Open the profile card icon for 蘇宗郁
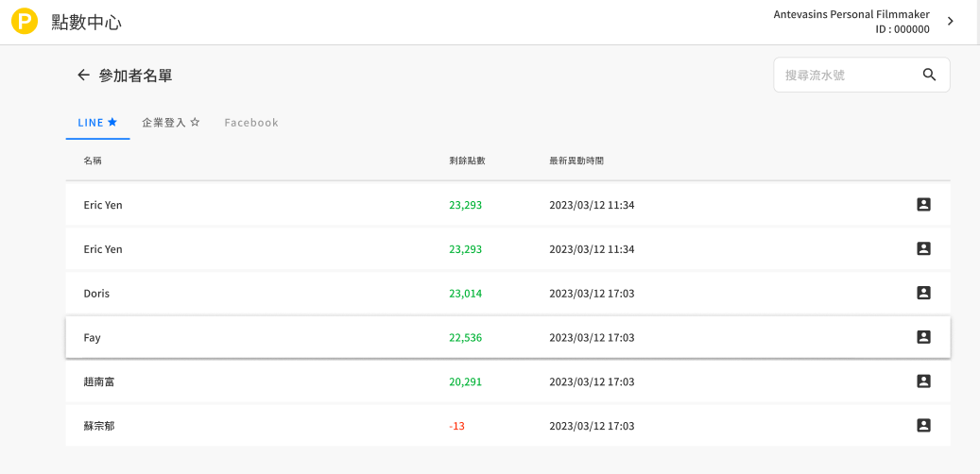980x474 pixels. tap(923, 426)
